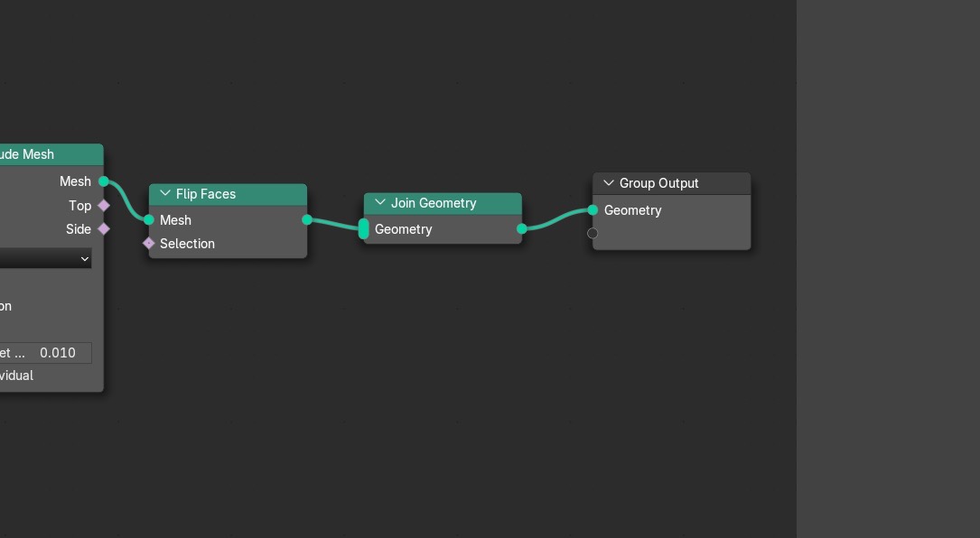Click the Geometry label in Join Geometry
Viewport: 980px width, 538px height.
pos(403,229)
